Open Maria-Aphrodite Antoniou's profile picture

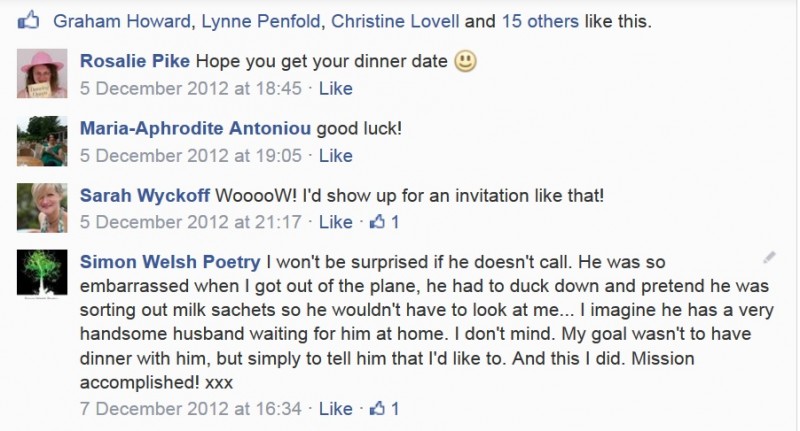42,141
